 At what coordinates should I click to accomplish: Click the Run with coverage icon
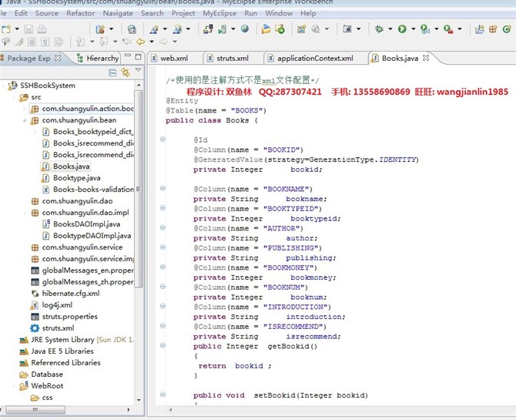425,29
